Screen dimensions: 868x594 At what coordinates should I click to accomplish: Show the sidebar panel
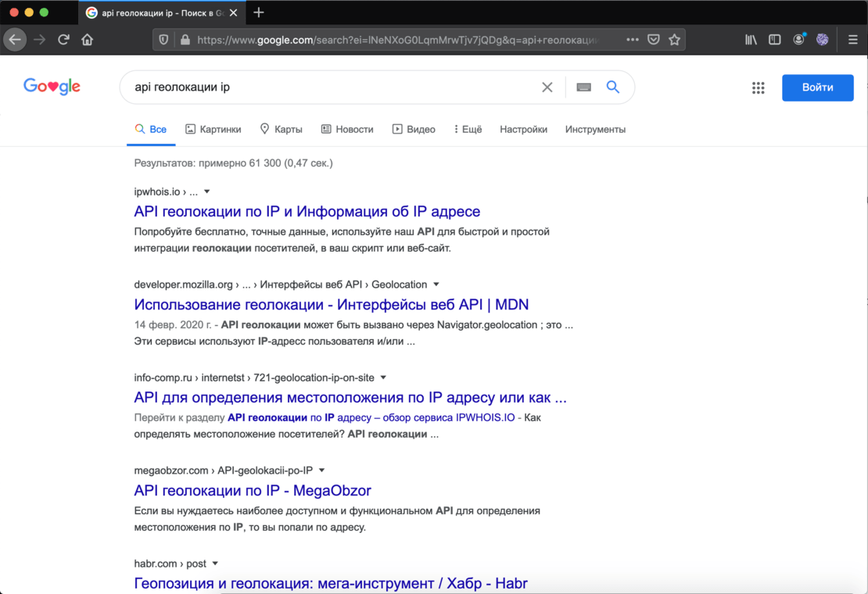[774, 40]
